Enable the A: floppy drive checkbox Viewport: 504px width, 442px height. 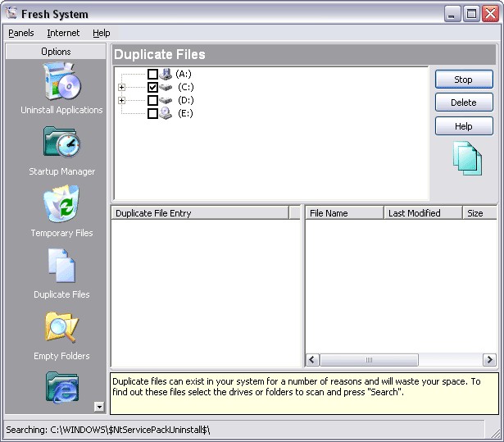[152, 74]
